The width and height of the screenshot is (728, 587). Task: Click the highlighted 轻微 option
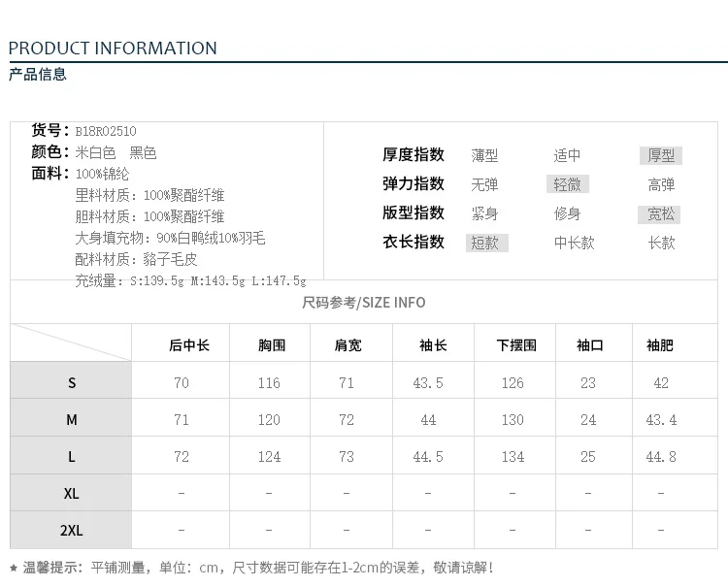[568, 184]
